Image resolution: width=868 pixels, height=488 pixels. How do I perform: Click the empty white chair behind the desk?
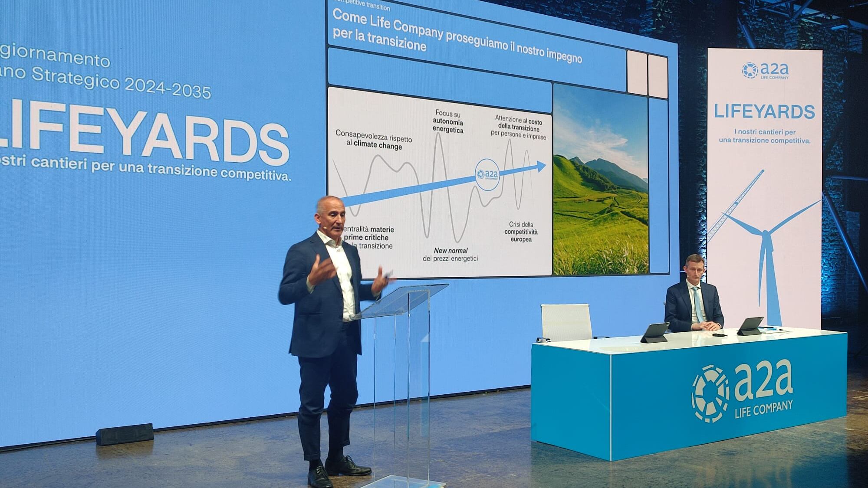point(566,322)
